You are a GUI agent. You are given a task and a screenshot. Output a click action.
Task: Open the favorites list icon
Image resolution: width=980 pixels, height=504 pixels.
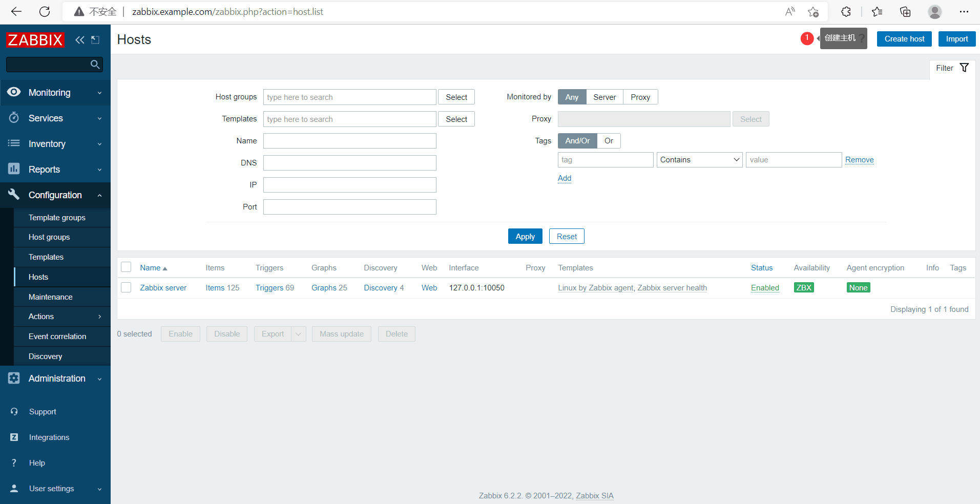[877, 12]
